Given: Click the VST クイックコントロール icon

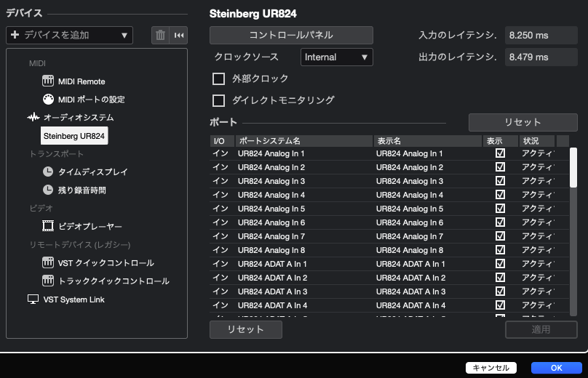Looking at the screenshot, I should coord(48,262).
